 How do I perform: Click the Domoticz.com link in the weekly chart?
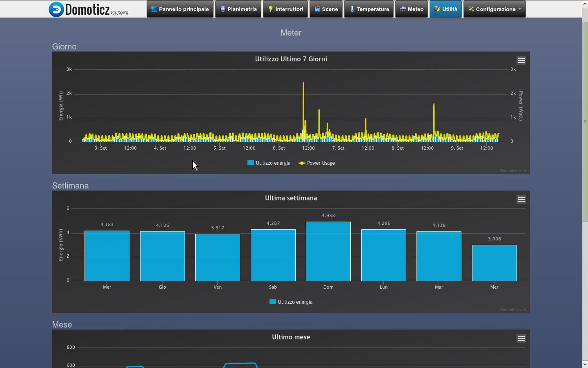(x=512, y=310)
